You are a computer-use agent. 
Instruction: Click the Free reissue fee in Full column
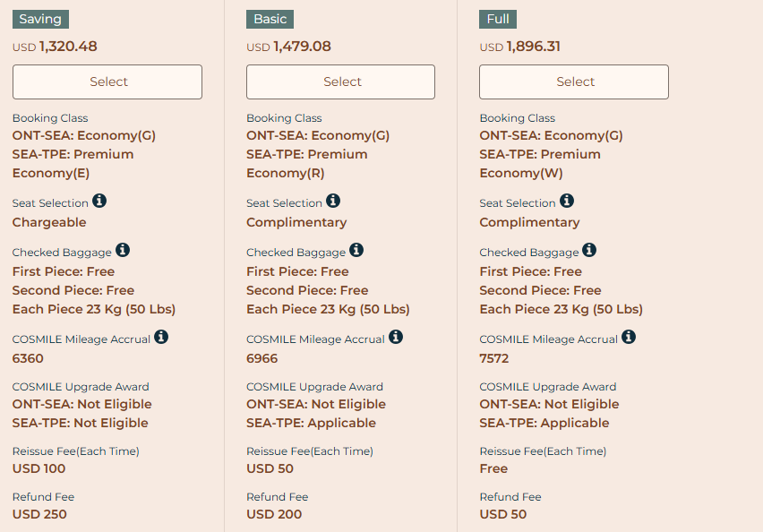(x=493, y=468)
